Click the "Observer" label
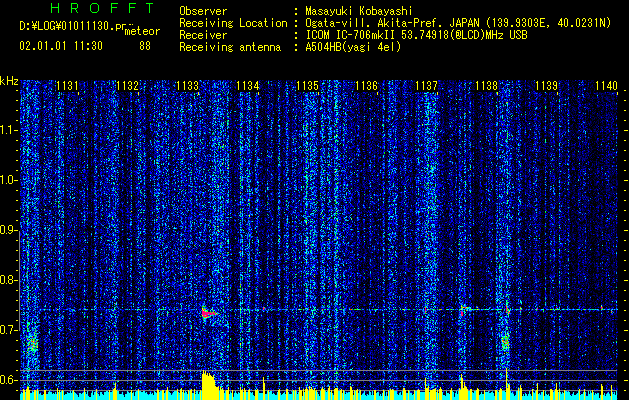 [203, 11]
